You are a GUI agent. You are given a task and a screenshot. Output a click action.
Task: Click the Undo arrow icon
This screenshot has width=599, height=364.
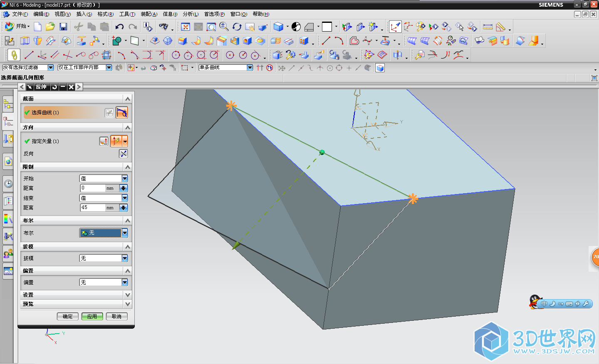click(119, 27)
